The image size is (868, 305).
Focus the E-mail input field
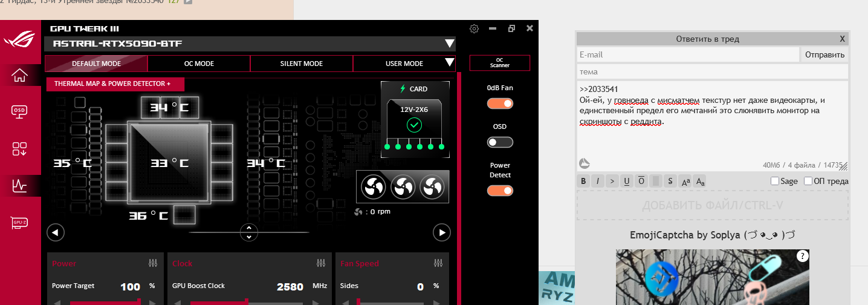pyautogui.click(x=688, y=54)
